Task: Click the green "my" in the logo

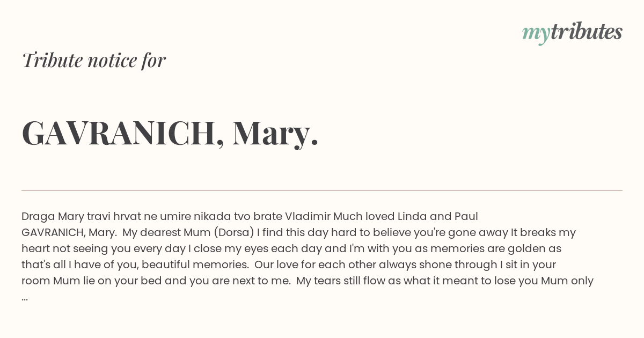Action: point(536,34)
